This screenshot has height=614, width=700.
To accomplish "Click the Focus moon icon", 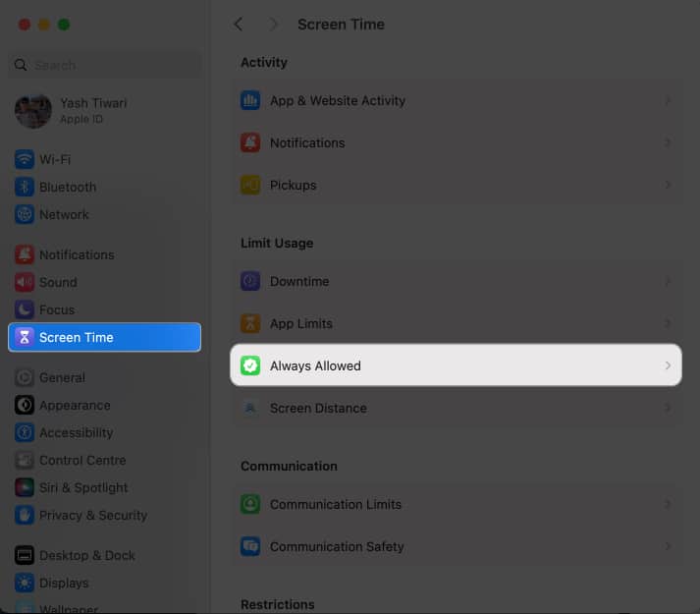I will 25,309.
